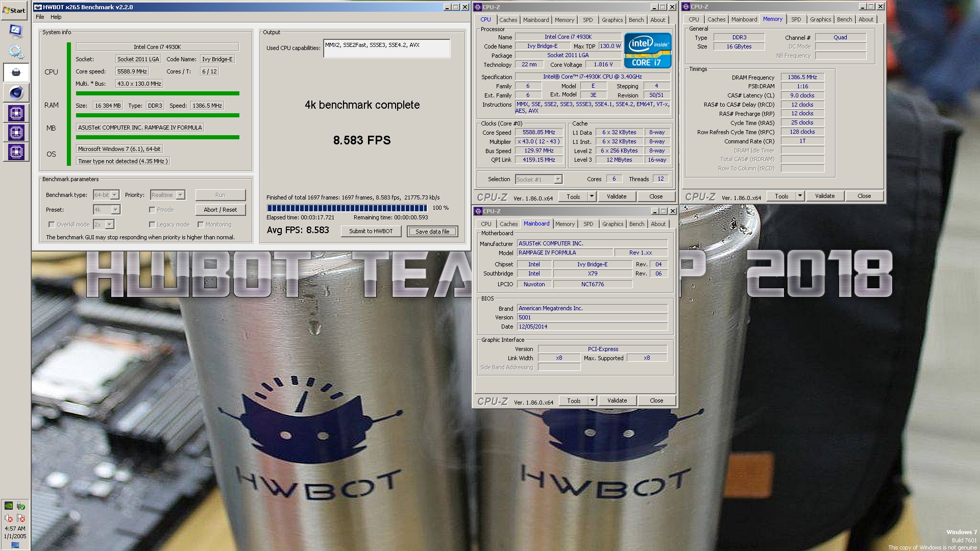Screen dimensions: 980x551
Task: Open the NVIDIA tray icon
Action: tap(9, 506)
